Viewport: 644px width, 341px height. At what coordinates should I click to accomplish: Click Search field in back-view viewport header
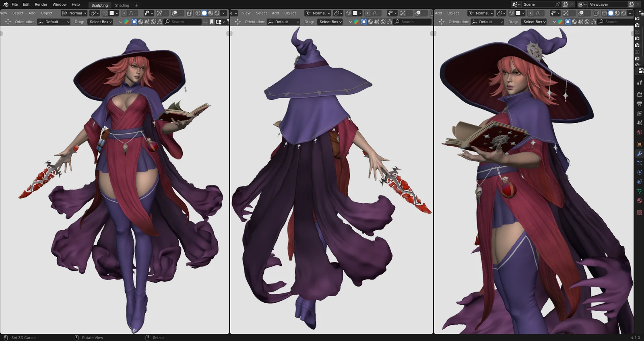tap(413, 22)
